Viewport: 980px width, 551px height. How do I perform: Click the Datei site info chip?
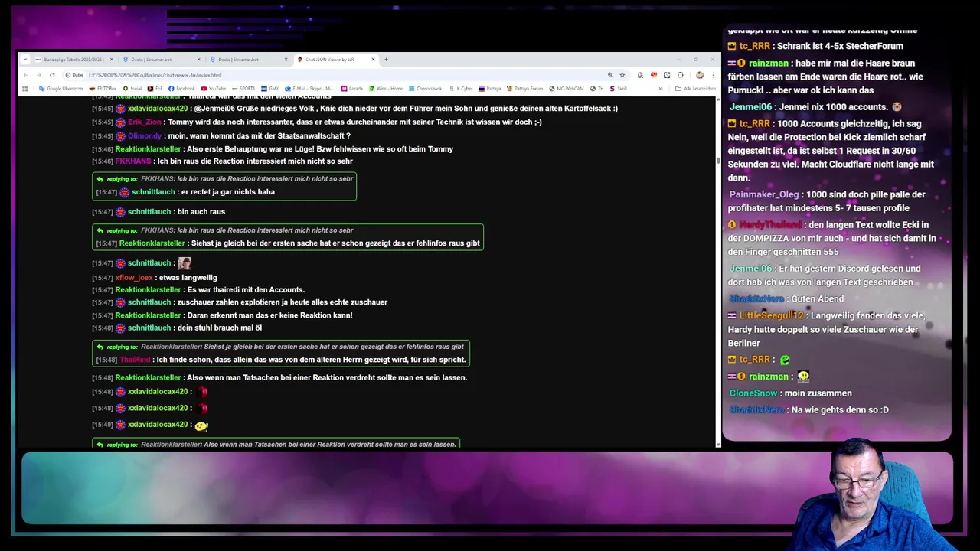click(x=74, y=75)
